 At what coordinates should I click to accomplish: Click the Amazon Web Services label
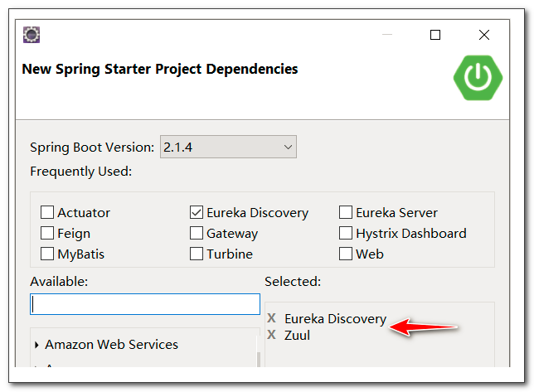(112, 345)
